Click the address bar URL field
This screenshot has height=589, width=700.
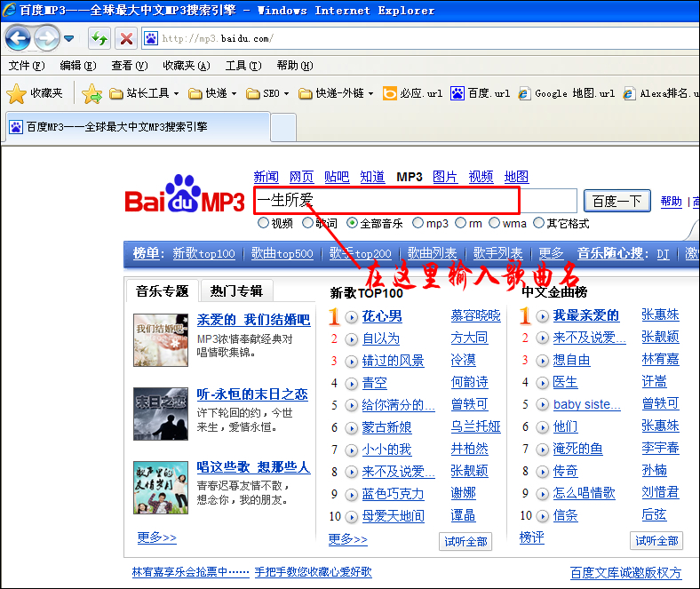tap(419, 38)
